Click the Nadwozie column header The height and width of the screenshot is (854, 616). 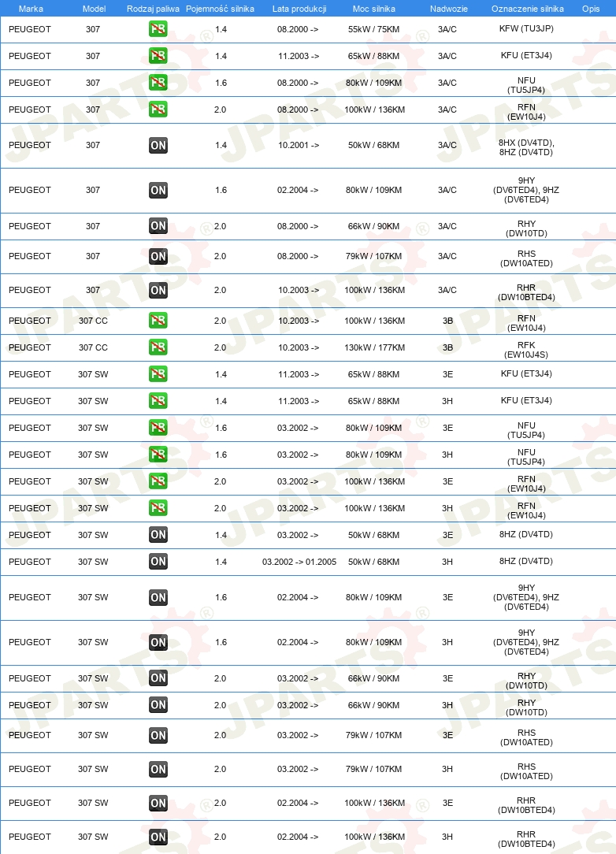(449, 9)
